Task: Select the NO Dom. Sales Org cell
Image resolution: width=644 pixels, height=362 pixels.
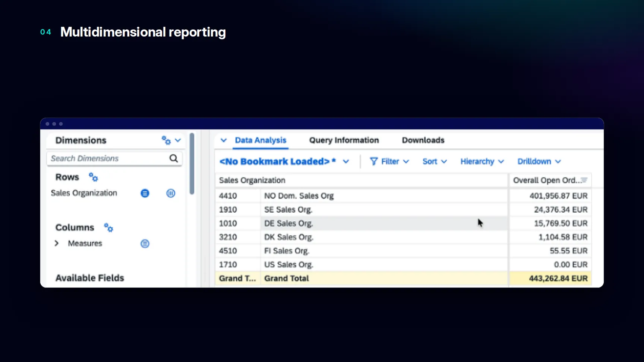Action: 384,196
